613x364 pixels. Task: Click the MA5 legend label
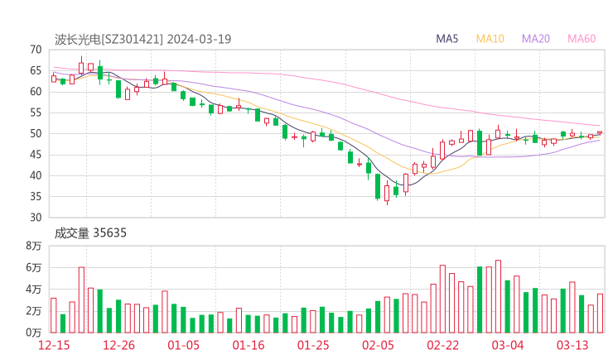coord(446,39)
